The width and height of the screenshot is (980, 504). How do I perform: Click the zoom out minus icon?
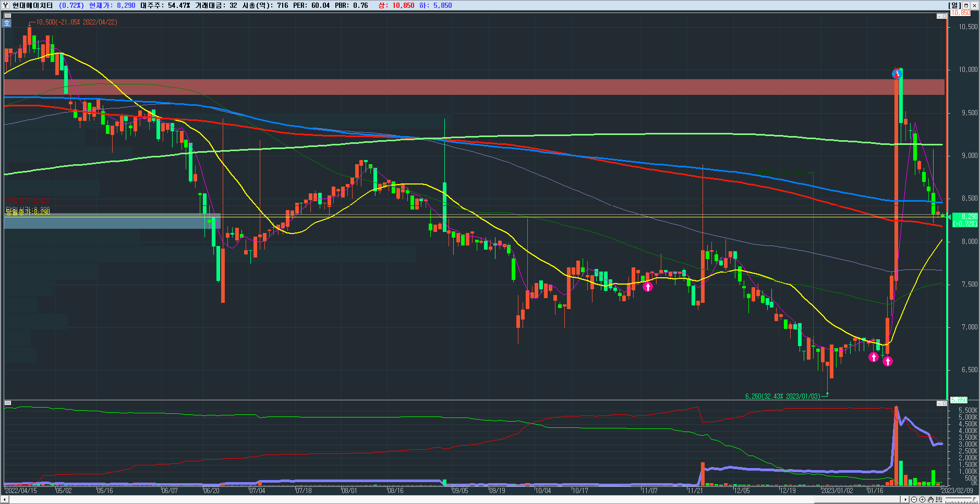point(914,499)
